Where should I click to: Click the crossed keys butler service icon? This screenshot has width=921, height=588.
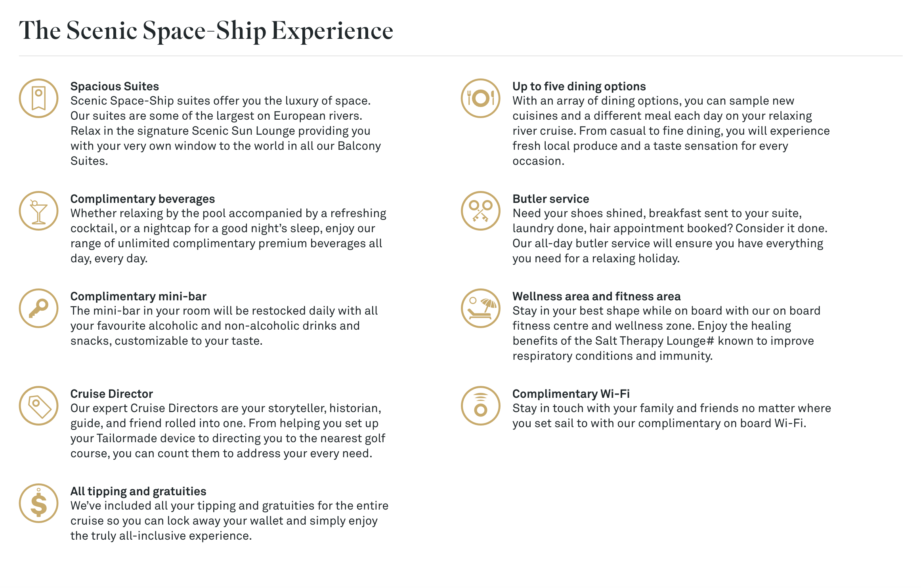(481, 211)
